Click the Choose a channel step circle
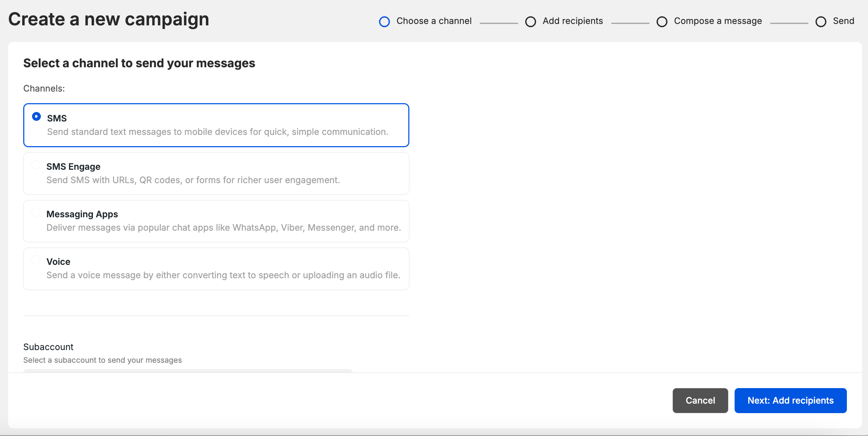This screenshot has width=868, height=436. 384,22
